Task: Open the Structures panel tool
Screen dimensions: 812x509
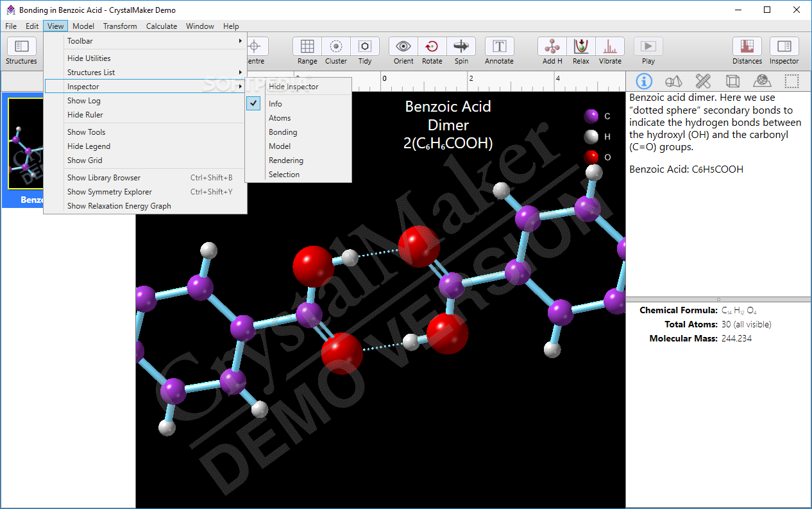Action: click(21, 51)
